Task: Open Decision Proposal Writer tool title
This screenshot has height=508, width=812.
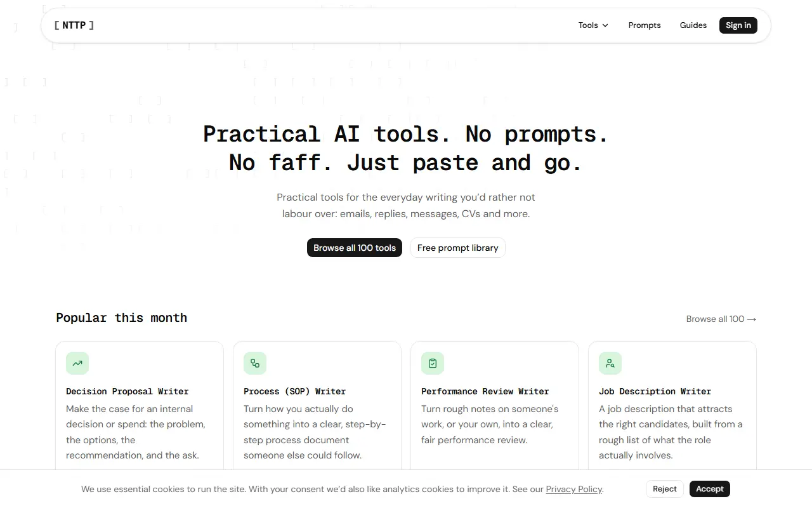Action: 128,391
